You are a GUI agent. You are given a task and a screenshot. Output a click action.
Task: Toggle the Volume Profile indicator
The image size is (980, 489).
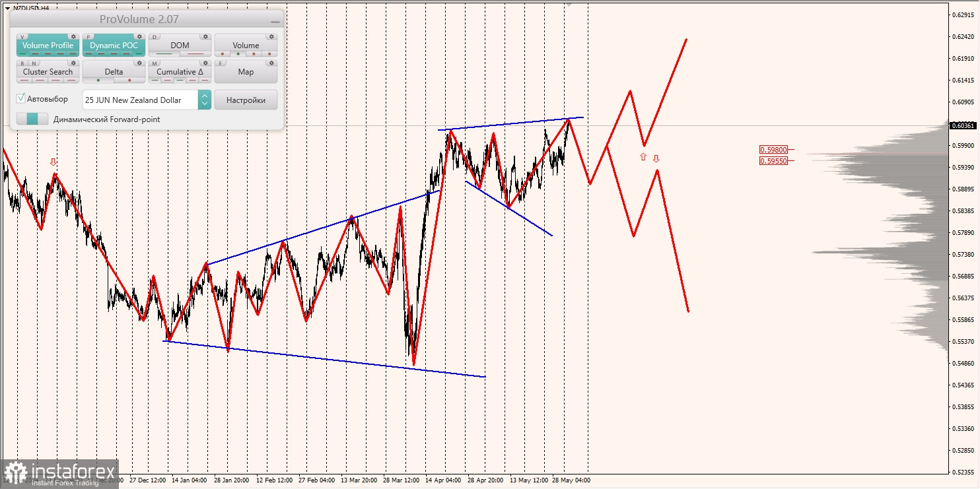[x=48, y=46]
